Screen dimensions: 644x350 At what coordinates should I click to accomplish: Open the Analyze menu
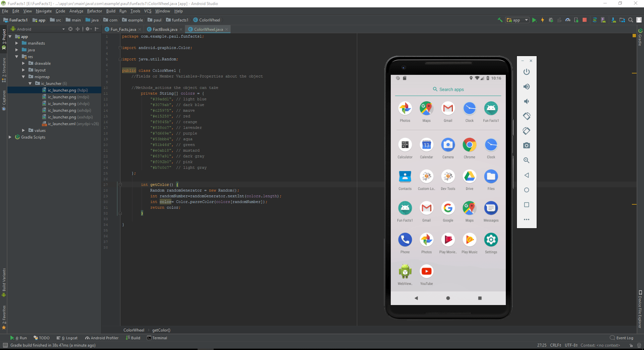[x=76, y=11]
